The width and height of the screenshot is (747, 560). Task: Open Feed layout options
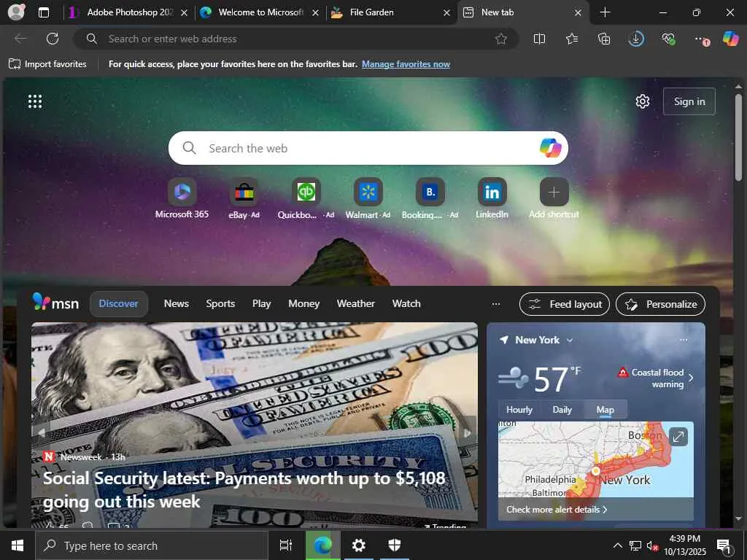coord(565,304)
